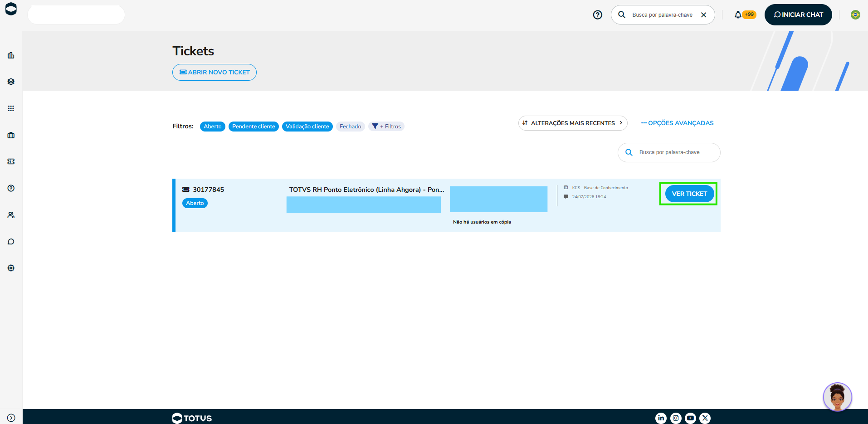The height and width of the screenshot is (424, 868).
Task: Visit the LinkedIn page from footer
Action: 661,418
